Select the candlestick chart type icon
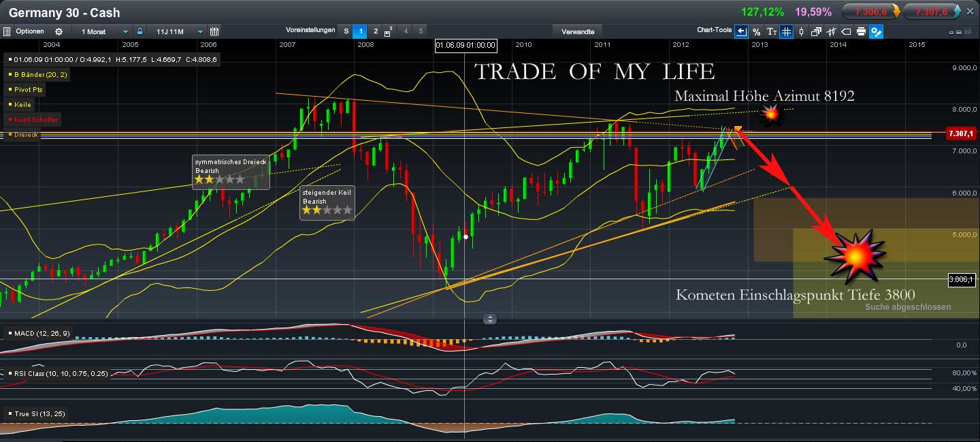 coord(801,31)
